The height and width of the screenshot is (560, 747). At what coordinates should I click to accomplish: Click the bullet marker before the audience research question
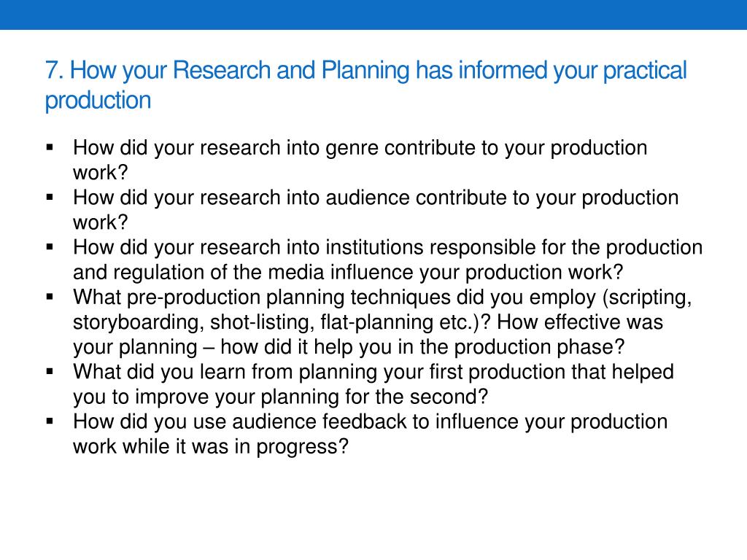50,197
